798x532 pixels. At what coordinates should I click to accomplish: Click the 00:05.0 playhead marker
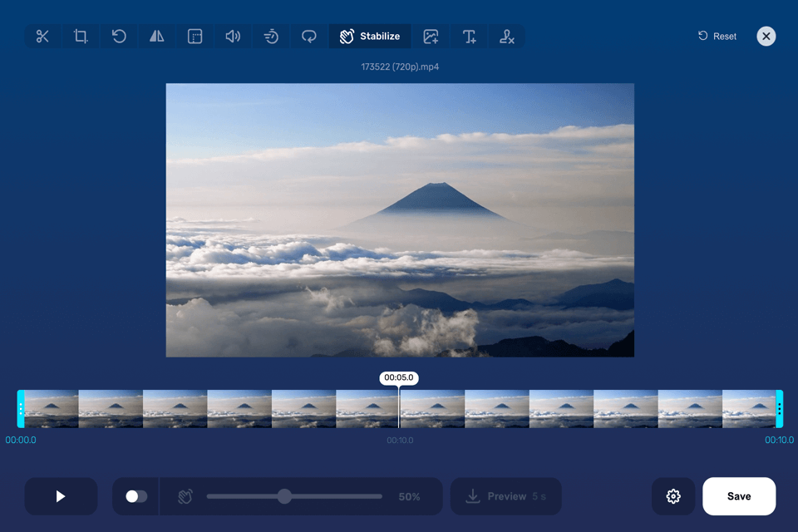[399, 377]
